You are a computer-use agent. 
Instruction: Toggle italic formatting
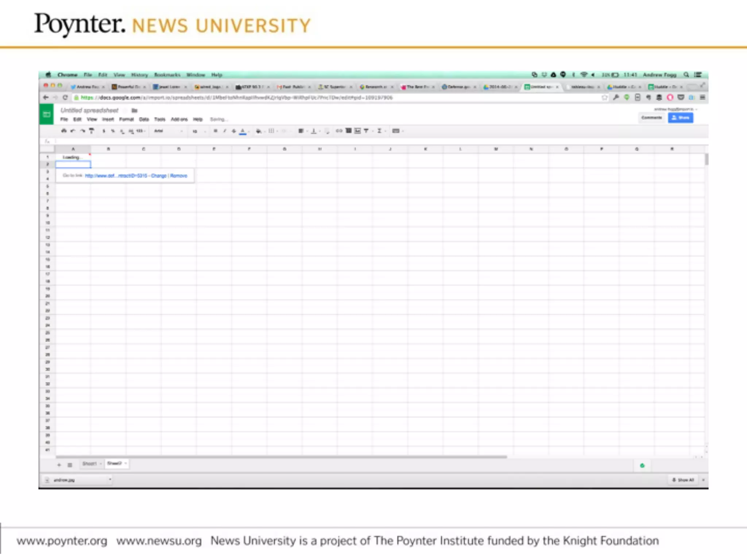pos(225,131)
